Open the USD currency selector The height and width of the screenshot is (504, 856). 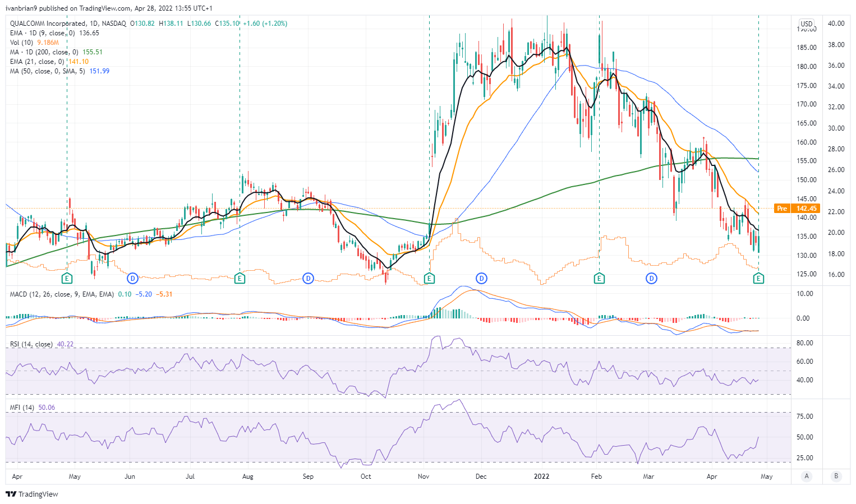[807, 24]
